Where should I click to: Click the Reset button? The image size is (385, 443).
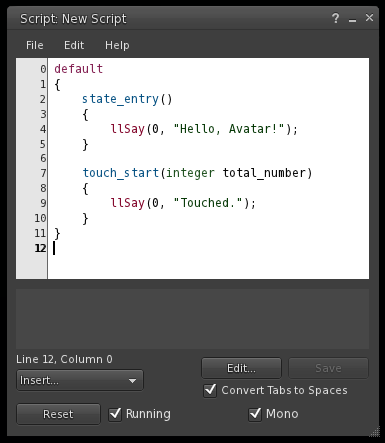58,414
